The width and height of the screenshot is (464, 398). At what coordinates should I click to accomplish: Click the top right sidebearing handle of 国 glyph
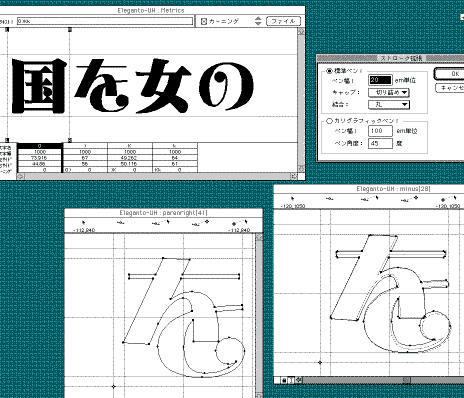(x=70, y=30)
